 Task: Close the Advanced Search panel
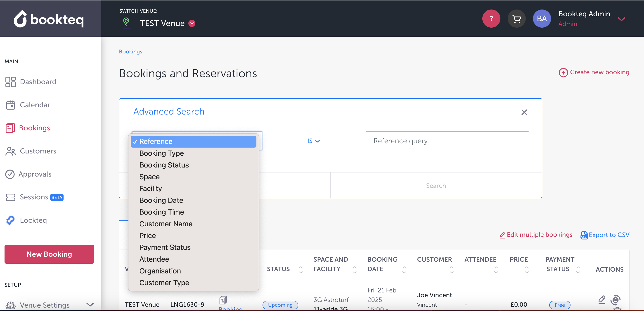(524, 112)
